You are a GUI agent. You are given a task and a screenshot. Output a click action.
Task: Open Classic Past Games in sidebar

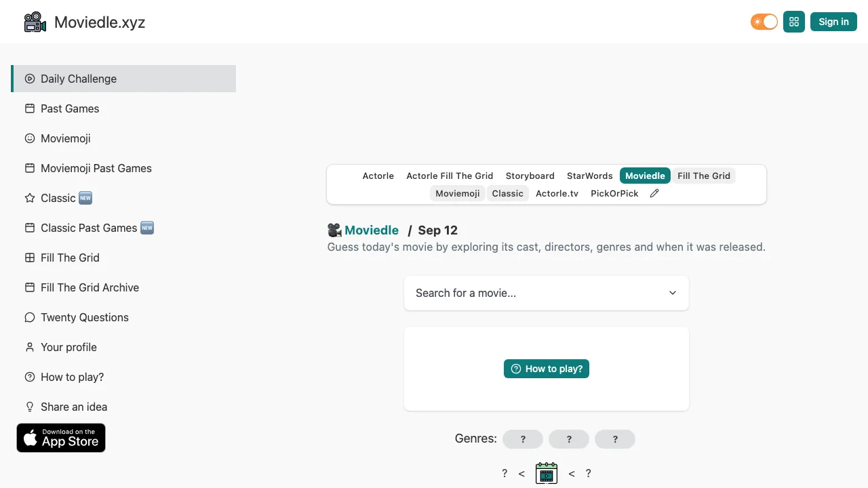123,228
